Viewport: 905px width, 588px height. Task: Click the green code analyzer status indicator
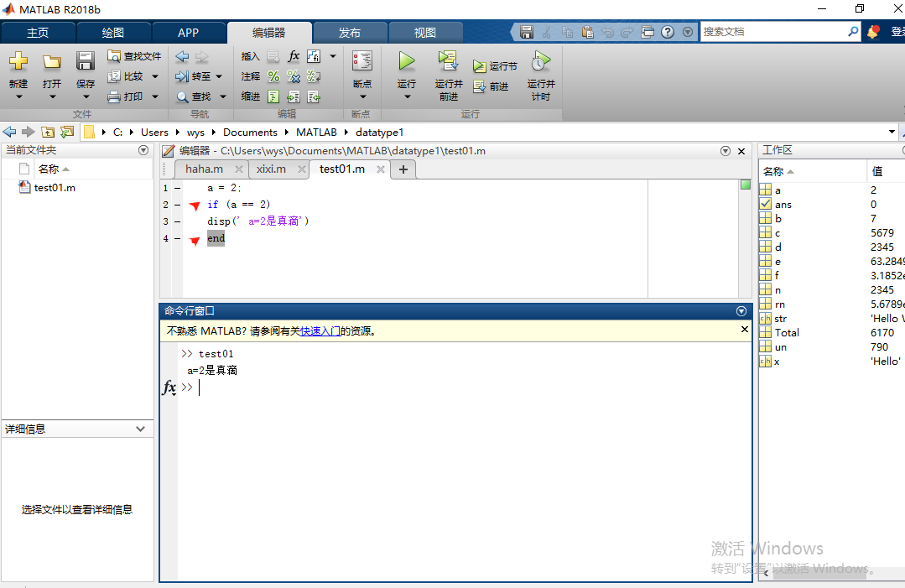pyautogui.click(x=745, y=185)
